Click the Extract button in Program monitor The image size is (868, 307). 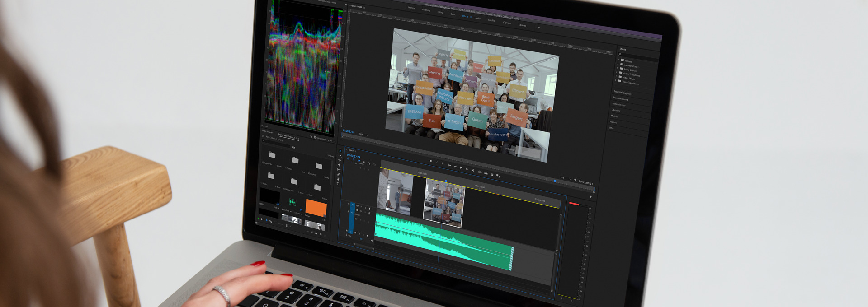click(486, 173)
